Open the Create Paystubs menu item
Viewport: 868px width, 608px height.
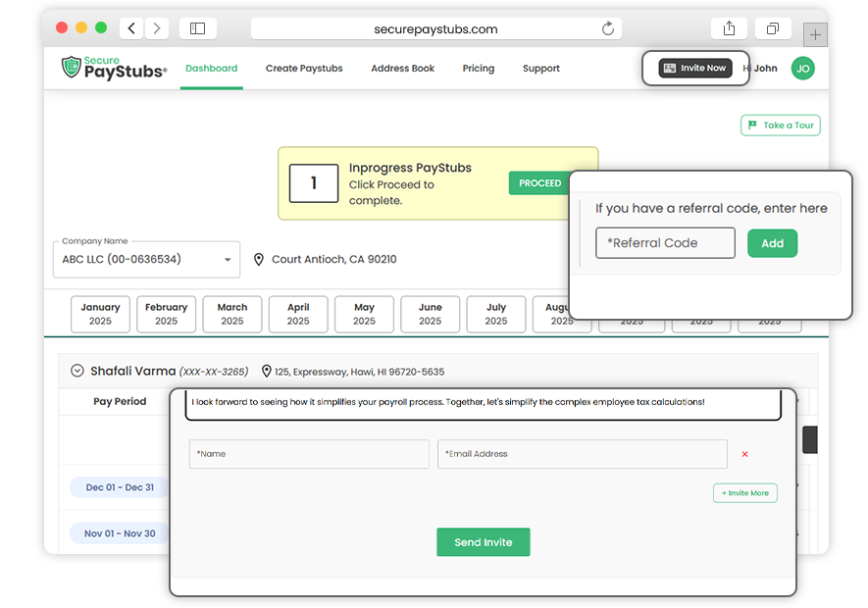304,69
